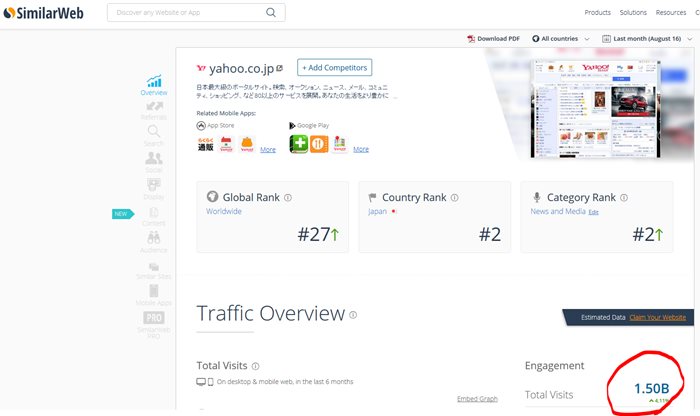Expand the All countries dropdown

pos(561,39)
